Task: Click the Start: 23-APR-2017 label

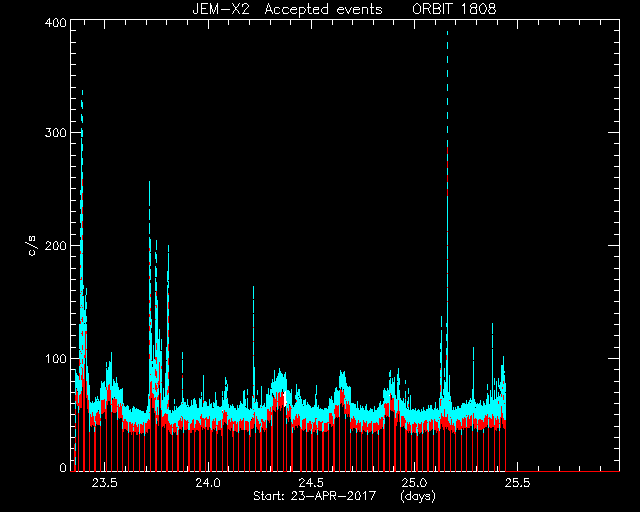Action: (314, 496)
